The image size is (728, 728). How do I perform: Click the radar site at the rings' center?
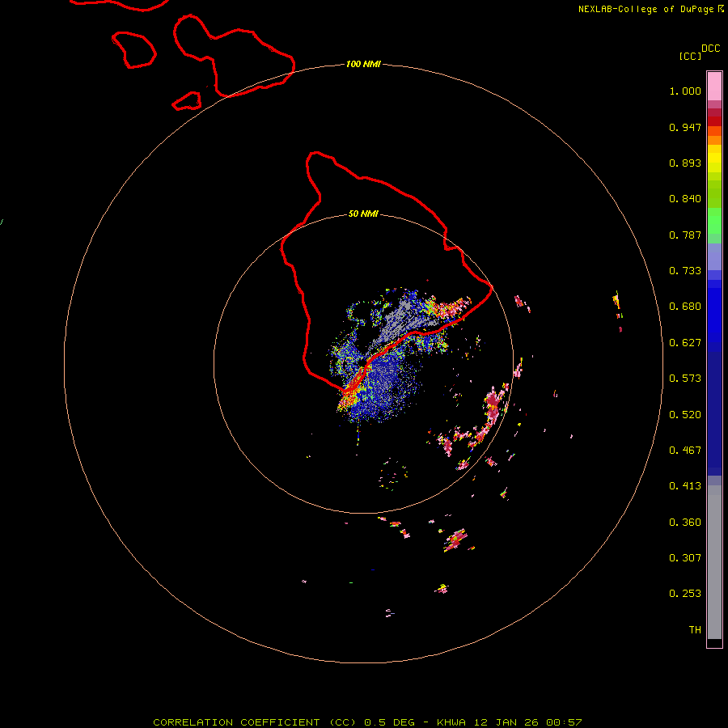pos(363,363)
